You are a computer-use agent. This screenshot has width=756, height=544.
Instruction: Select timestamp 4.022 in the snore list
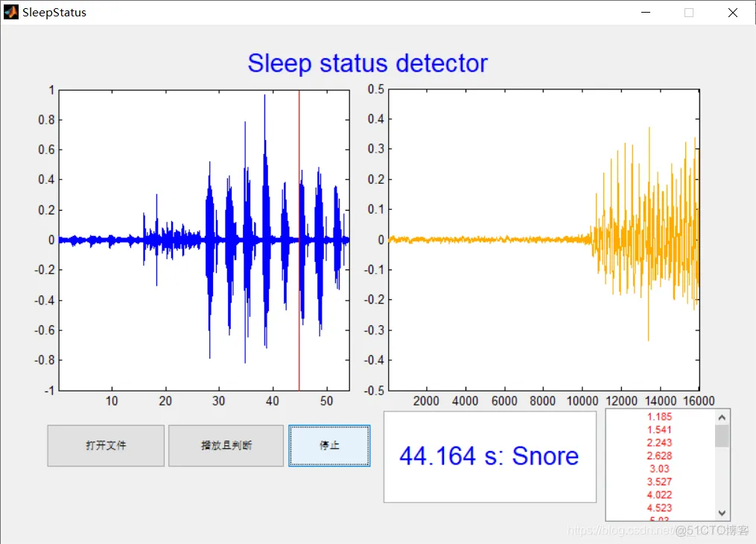(x=659, y=494)
